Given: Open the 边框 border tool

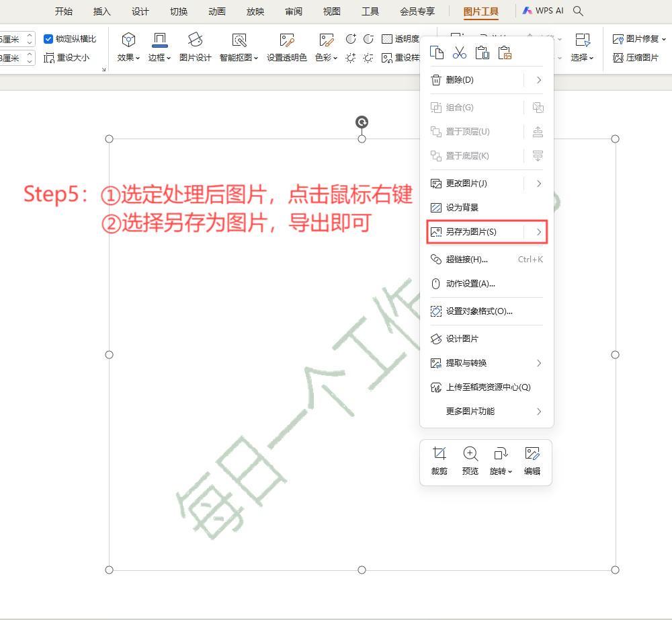Looking at the screenshot, I should point(159,48).
